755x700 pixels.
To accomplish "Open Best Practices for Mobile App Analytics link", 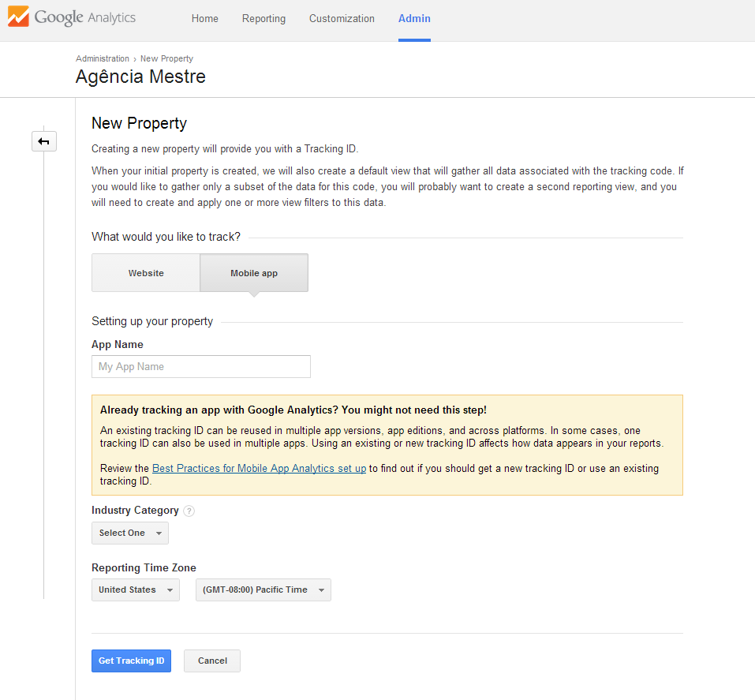I will 259,469.
